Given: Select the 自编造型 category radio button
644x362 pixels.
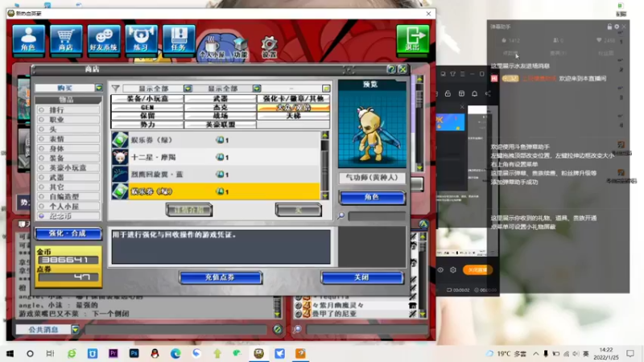Looking at the screenshot, I should (42, 196).
